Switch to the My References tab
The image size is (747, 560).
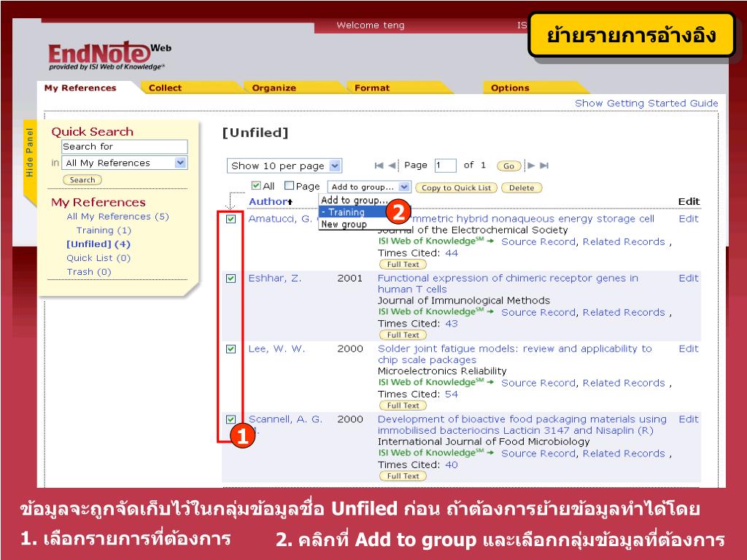pos(80,87)
